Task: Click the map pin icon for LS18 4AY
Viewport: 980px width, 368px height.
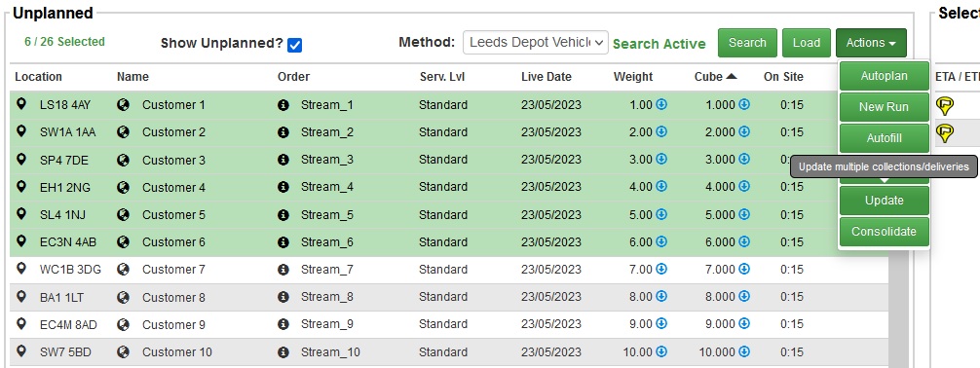Action: 21,104
